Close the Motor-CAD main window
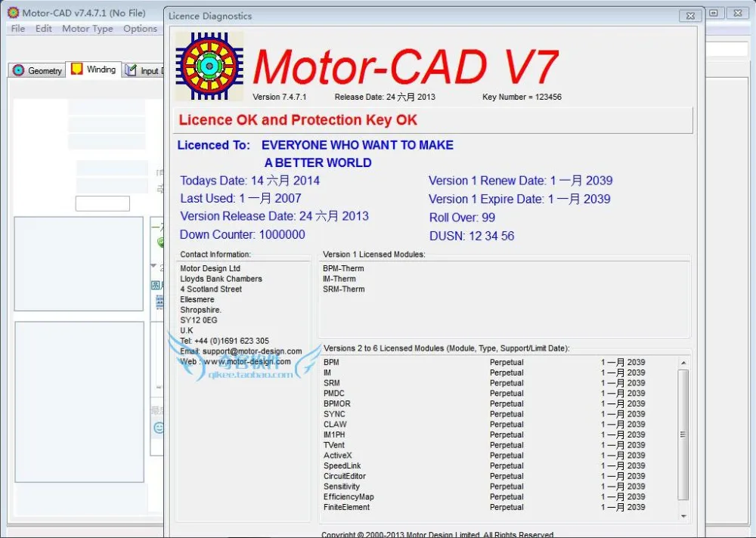The width and height of the screenshot is (756, 538). click(x=738, y=13)
